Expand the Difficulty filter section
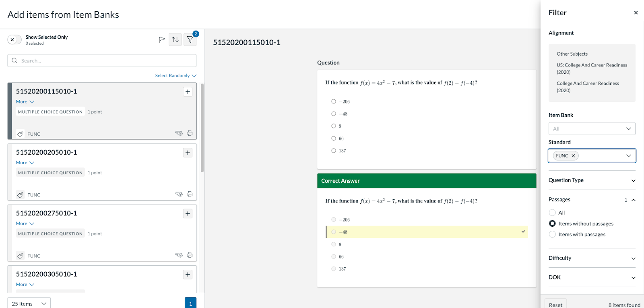Screen dimensions: 644x308 592,258
